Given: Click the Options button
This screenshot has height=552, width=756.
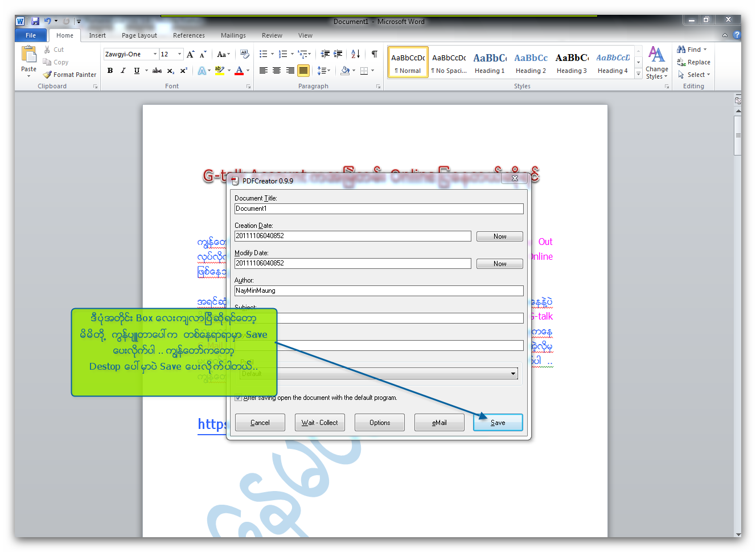Looking at the screenshot, I should [x=380, y=423].
